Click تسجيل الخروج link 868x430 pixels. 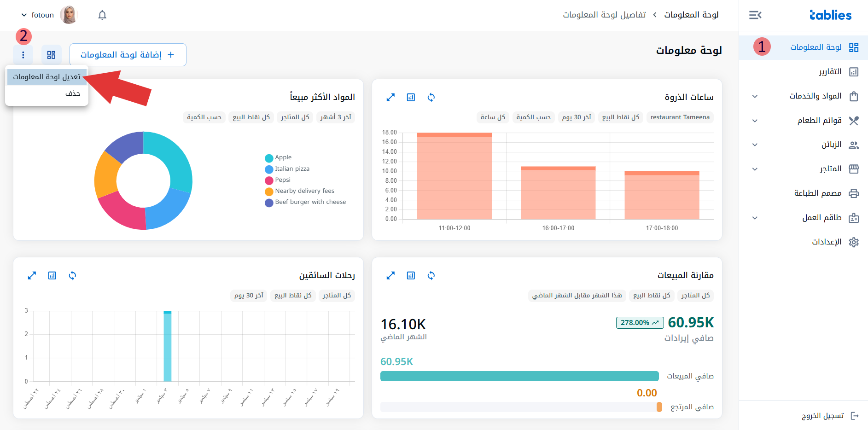click(x=822, y=416)
